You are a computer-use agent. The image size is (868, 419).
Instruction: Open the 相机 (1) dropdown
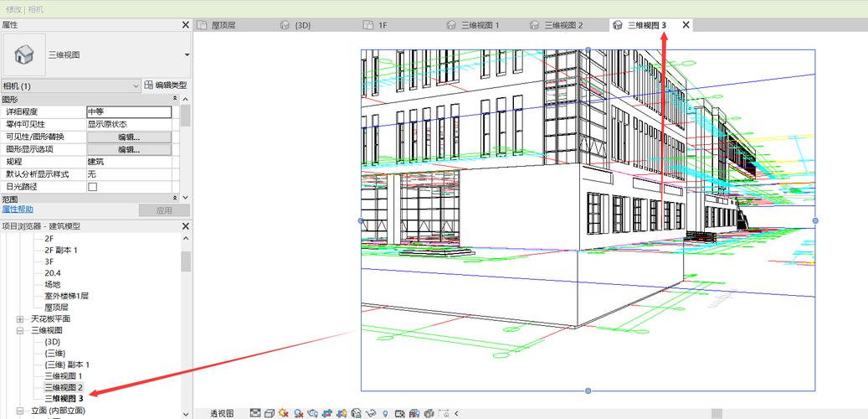[x=136, y=85]
